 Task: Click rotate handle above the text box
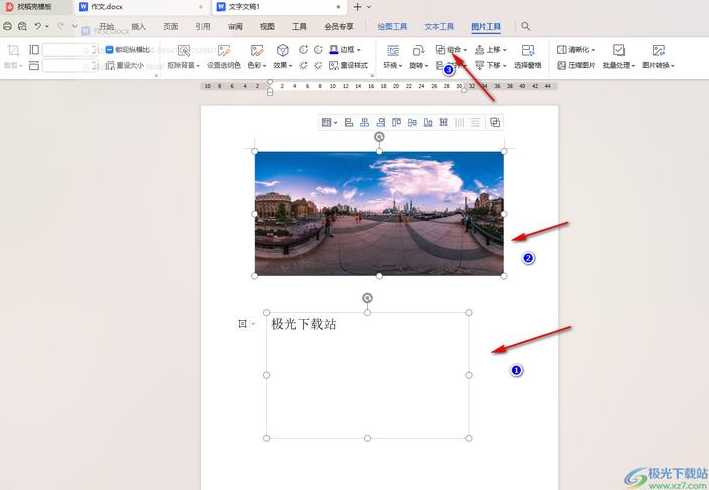pyautogui.click(x=368, y=298)
